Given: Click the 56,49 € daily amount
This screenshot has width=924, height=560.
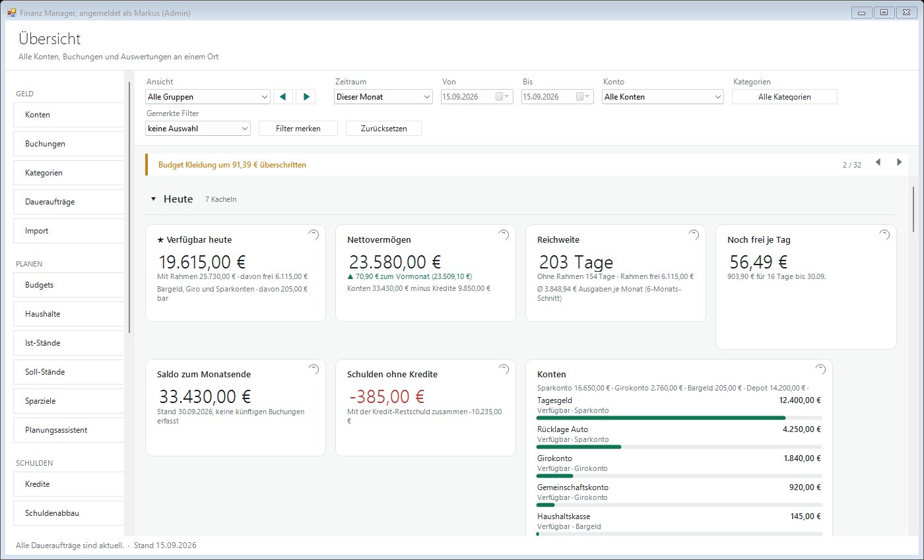Looking at the screenshot, I should pos(758,263).
